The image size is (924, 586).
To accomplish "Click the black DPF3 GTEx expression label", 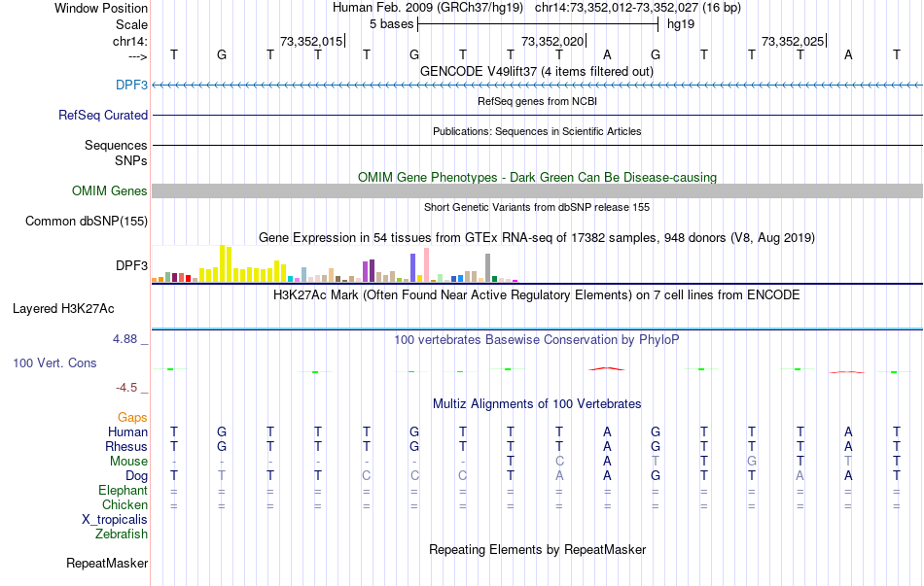I will pyautogui.click(x=131, y=265).
